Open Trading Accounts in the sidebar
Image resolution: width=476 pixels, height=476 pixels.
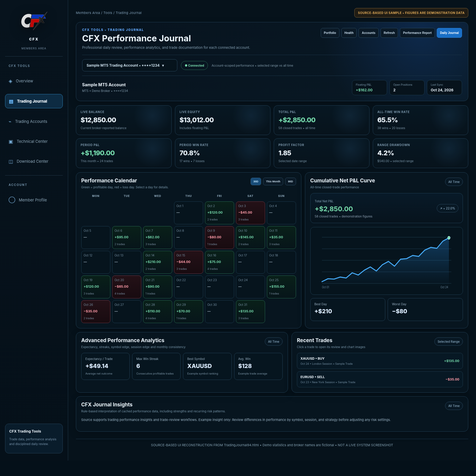tap(34, 122)
